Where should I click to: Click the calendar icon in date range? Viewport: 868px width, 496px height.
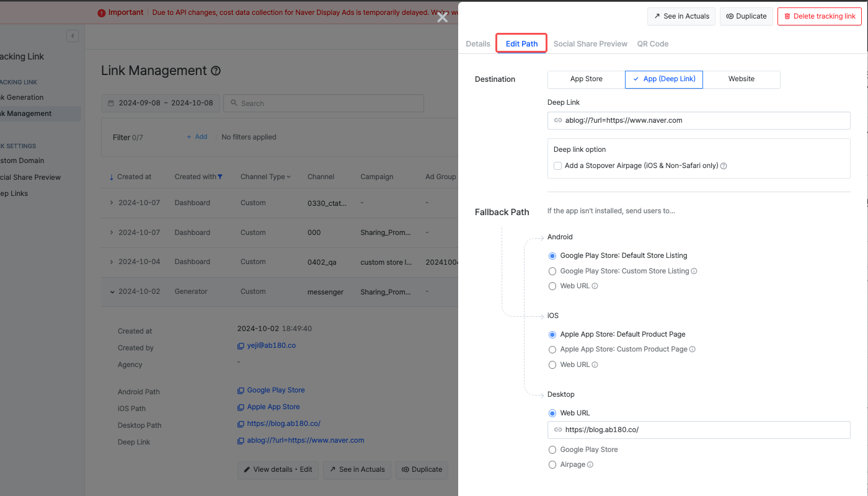tap(111, 103)
